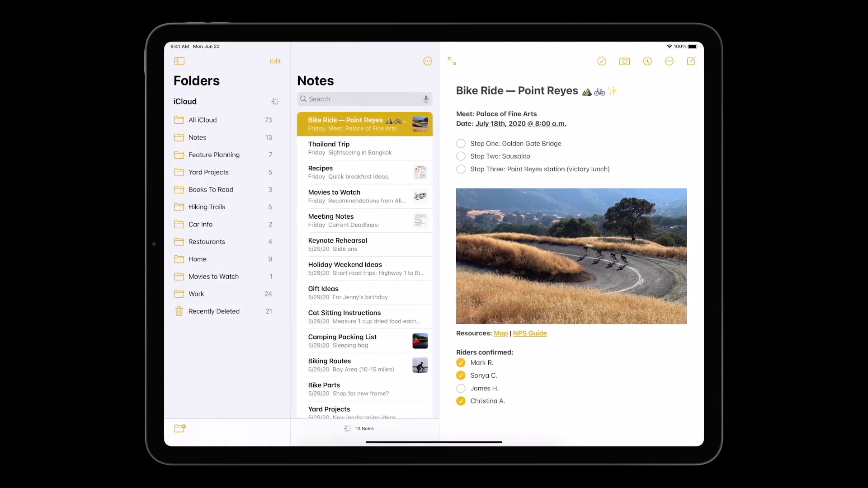Open the Markup pen tool
The height and width of the screenshot is (488, 868).
[x=647, y=61]
